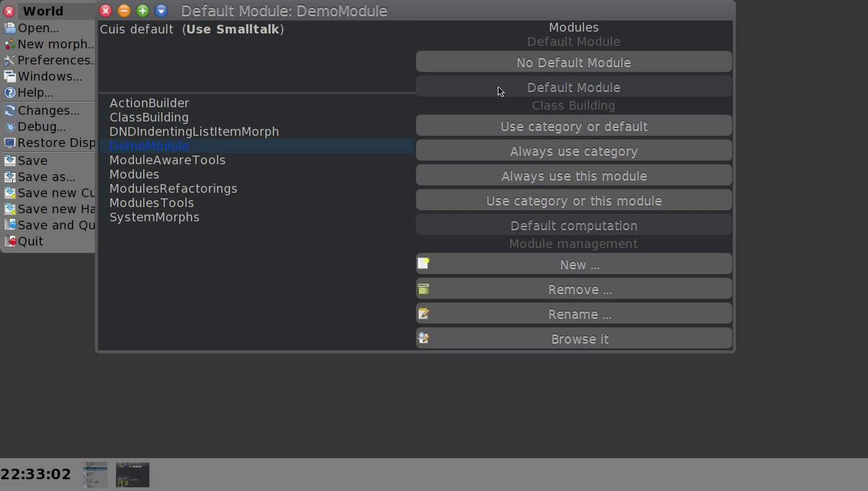Close the World menu with red X
Viewport: 868px width, 491px height.
click(9, 11)
